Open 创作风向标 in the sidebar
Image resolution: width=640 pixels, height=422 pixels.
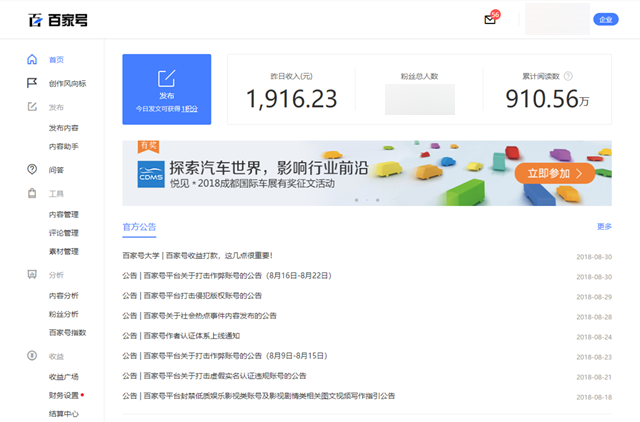[67, 84]
